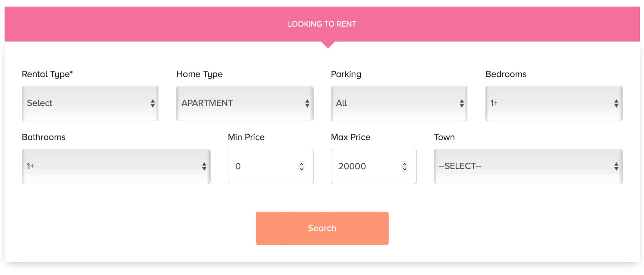Click the Home Type label
Screen dimensions: 644x275
click(199, 74)
